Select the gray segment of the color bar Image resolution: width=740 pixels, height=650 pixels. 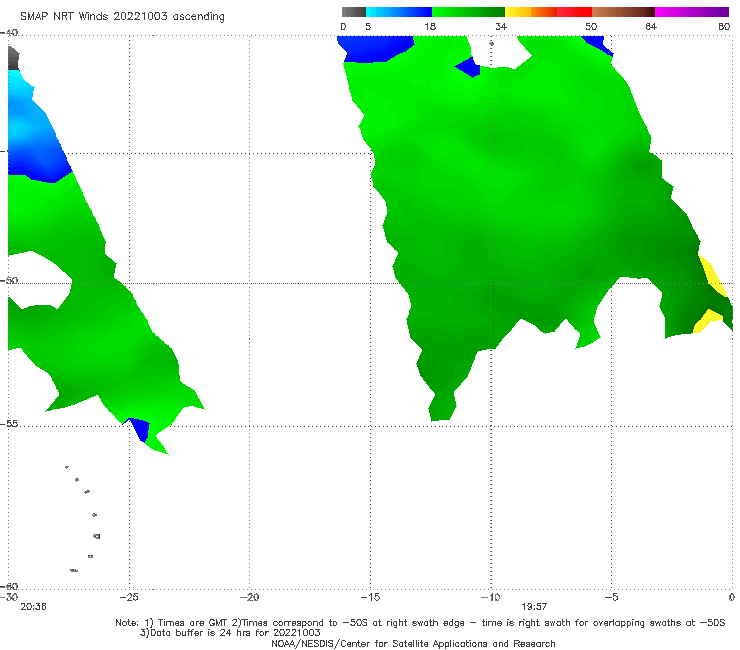tap(353, 12)
